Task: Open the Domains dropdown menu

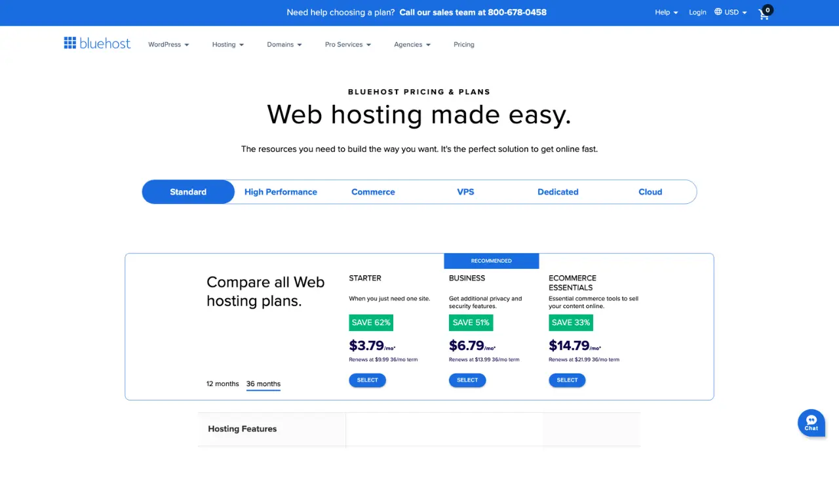Action: click(284, 45)
